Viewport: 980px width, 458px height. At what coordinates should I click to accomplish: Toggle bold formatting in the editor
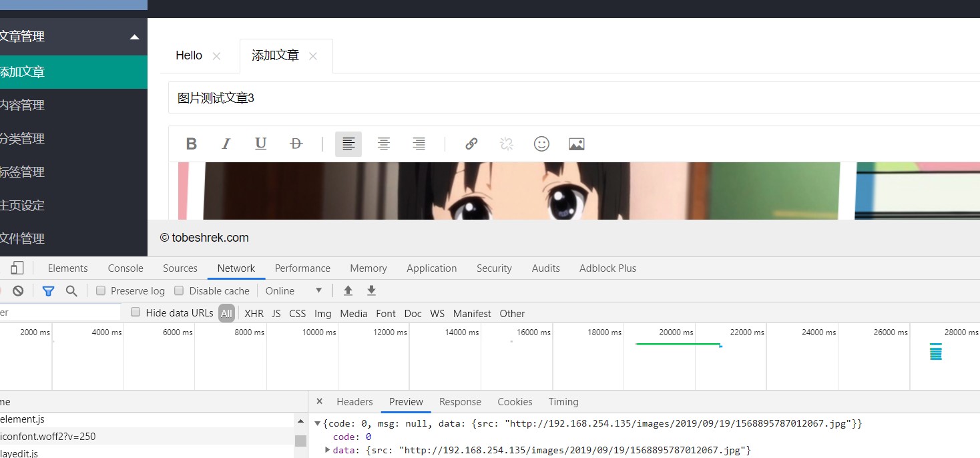coord(192,144)
